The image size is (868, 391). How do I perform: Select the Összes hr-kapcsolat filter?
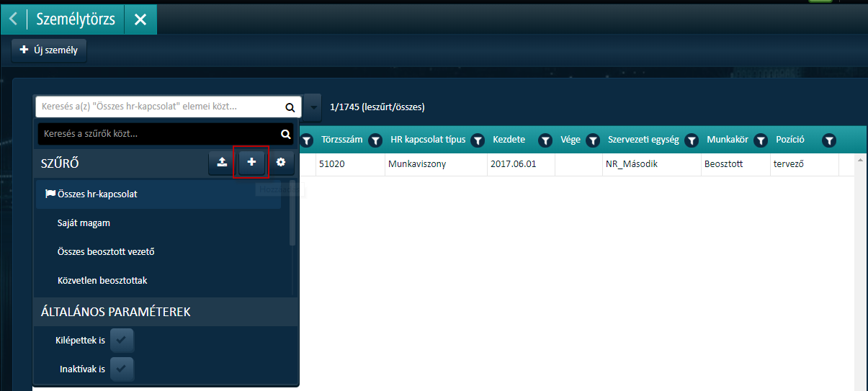click(x=158, y=194)
